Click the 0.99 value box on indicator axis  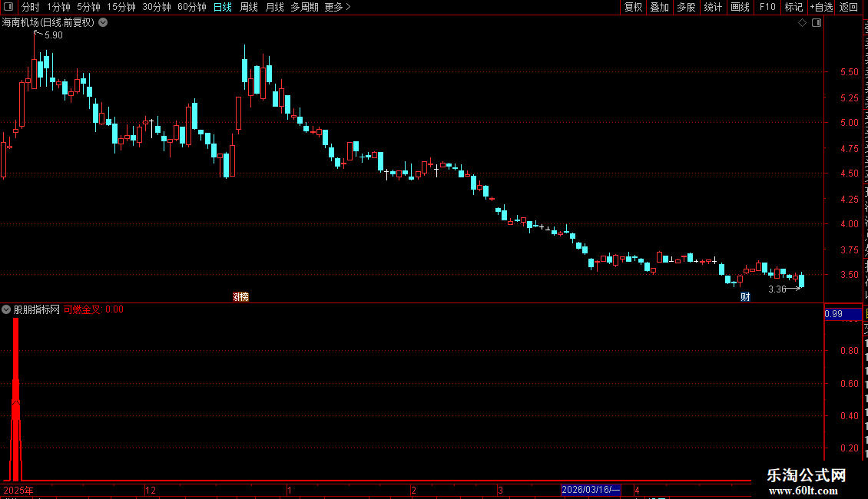[x=843, y=314]
